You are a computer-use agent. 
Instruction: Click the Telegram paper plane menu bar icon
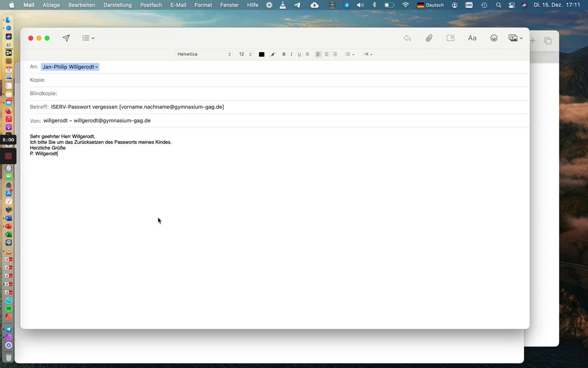[298, 5]
